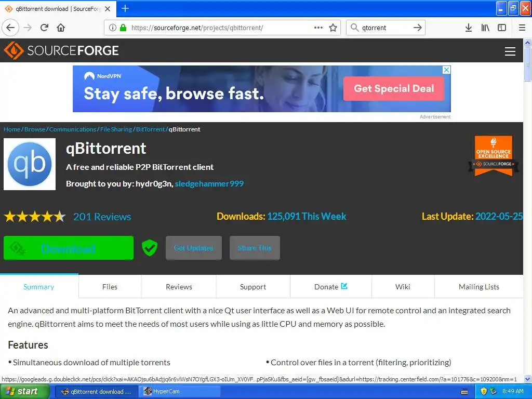Click scrollbar up arrow
Image resolution: width=532 pixels, height=399 pixels.
click(x=527, y=43)
